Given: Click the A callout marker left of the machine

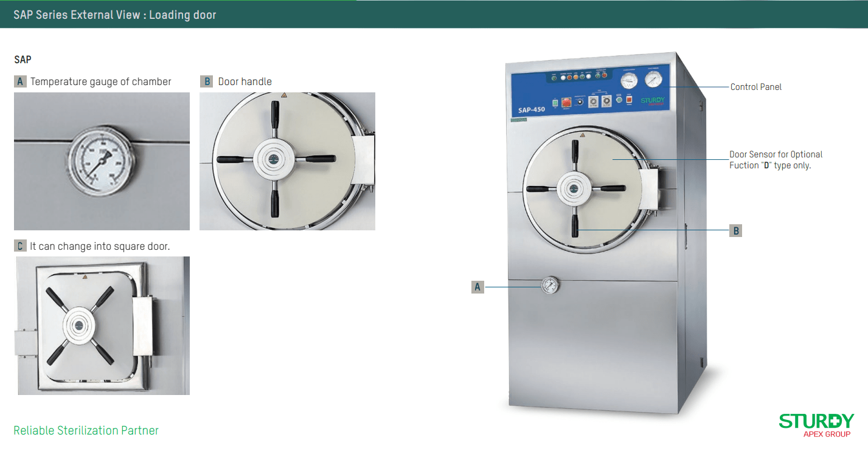Looking at the screenshot, I should click(x=477, y=287).
